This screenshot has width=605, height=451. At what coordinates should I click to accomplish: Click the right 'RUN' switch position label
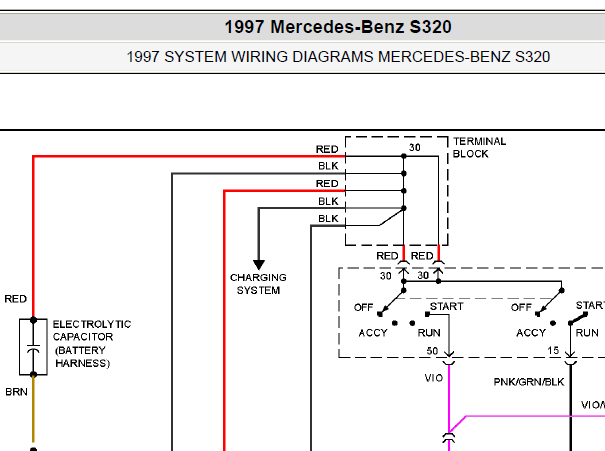(587, 333)
